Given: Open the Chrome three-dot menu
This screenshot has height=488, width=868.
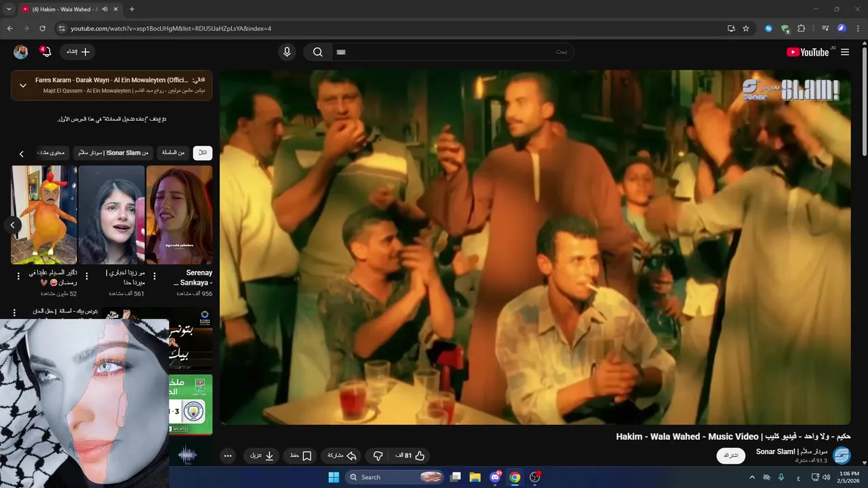Looking at the screenshot, I should pyautogui.click(x=858, y=28).
